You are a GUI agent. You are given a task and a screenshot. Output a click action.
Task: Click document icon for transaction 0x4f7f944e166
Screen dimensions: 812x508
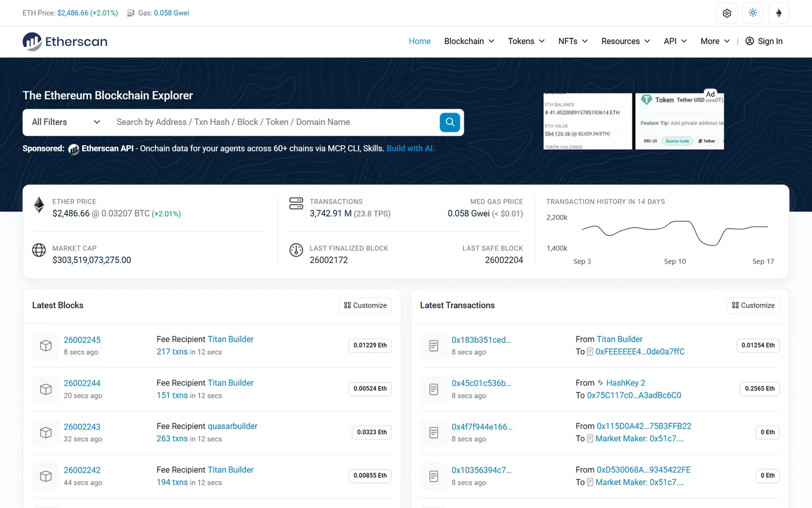[434, 433]
